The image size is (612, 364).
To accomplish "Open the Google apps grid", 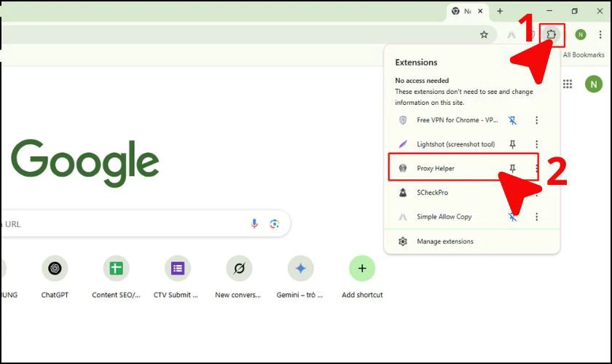I will tap(568, 84).
